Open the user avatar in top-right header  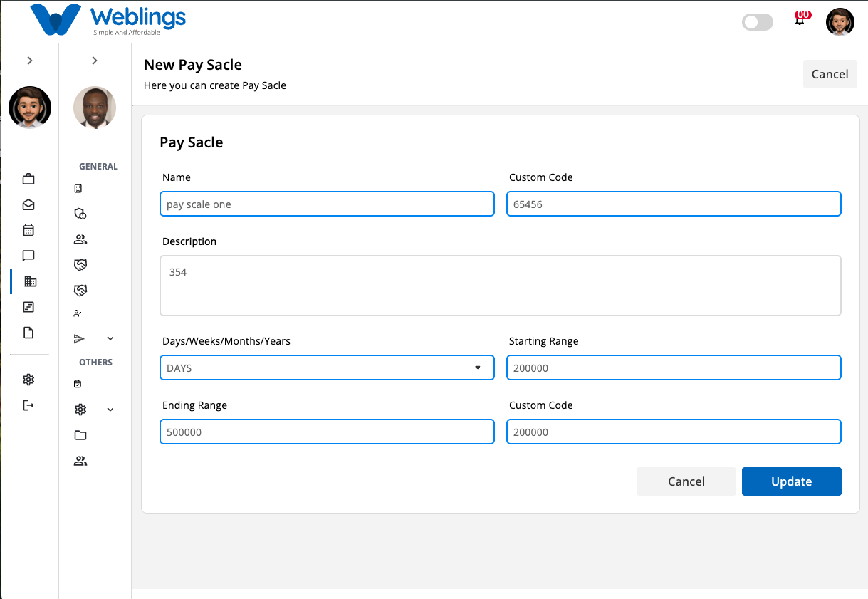coord(840,22)
